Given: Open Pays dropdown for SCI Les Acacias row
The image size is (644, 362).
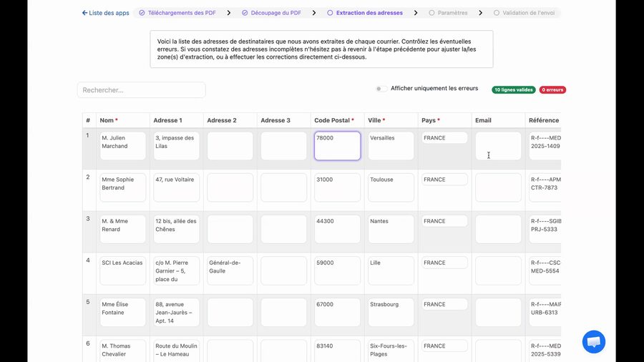Looking at the screenshot, I should pos(444,263).
